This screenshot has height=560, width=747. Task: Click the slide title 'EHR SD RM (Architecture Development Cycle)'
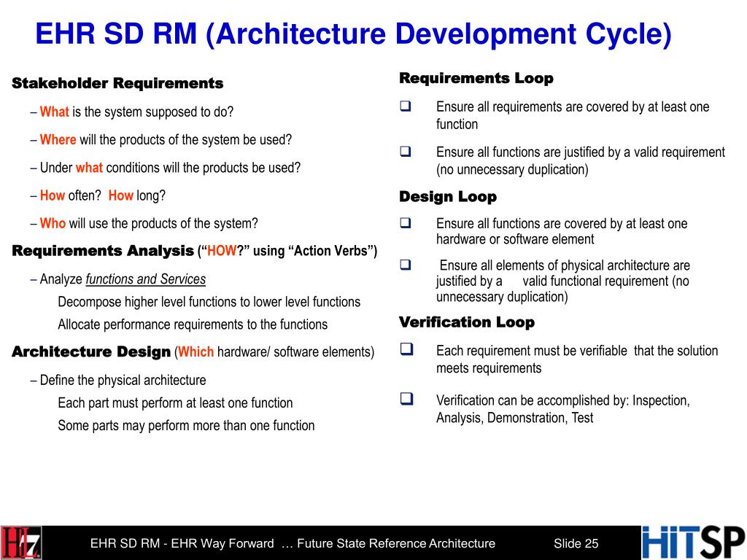coord(354,34)
